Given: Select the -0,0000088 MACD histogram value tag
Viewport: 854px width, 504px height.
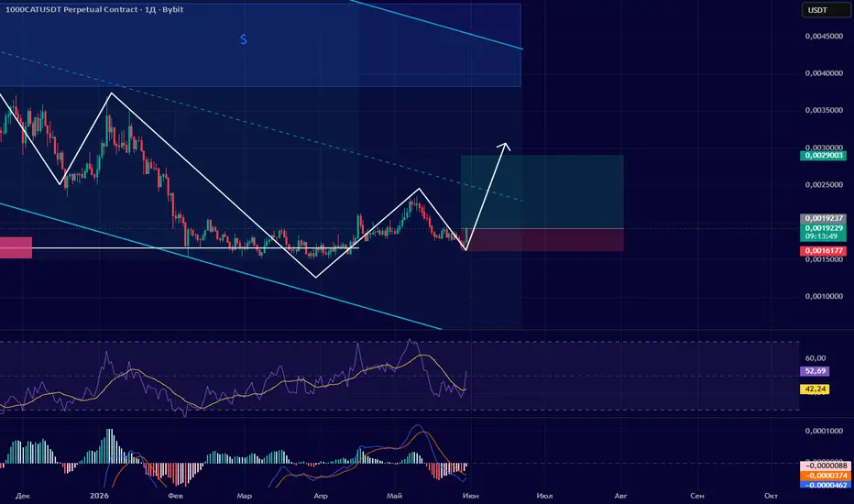Looking at the screenshot, I should (x=825, y=466).
